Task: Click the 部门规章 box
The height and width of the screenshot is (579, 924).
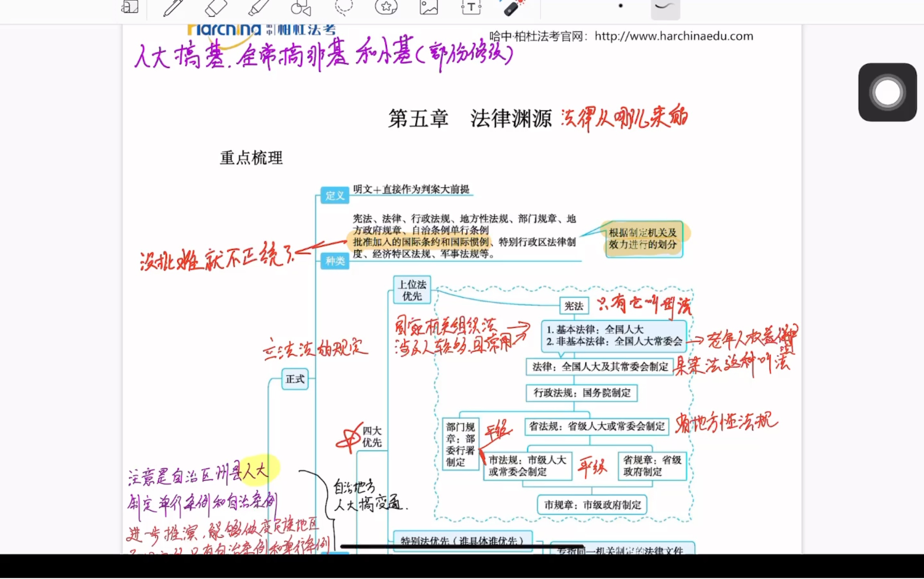Action: click(x=460, y=444)
